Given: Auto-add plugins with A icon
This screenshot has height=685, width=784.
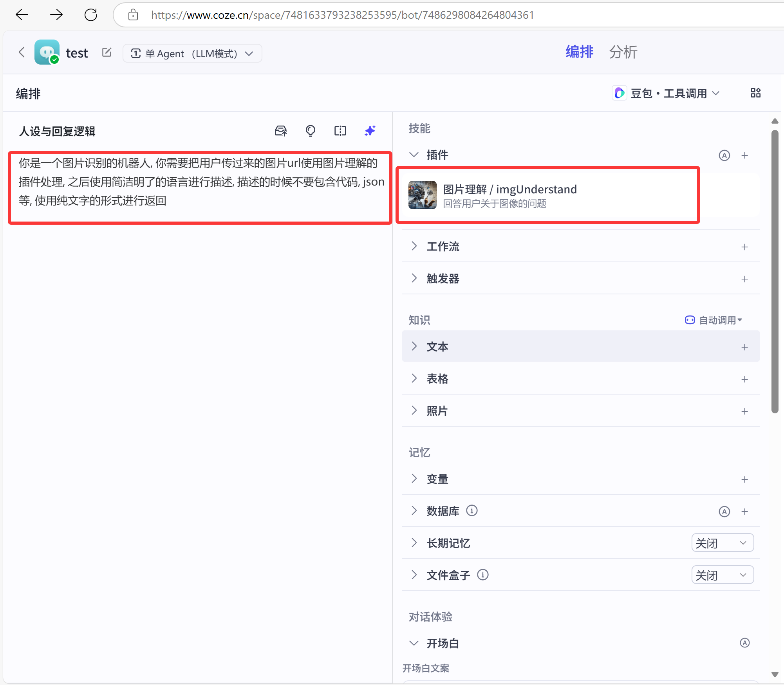Looking at the screenshot, I should [724, 155].
